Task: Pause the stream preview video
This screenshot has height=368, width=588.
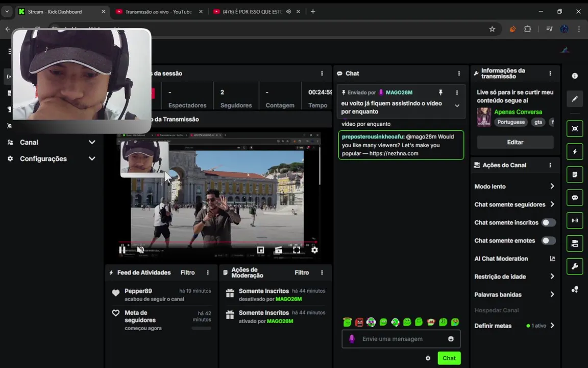Action: 122,250
